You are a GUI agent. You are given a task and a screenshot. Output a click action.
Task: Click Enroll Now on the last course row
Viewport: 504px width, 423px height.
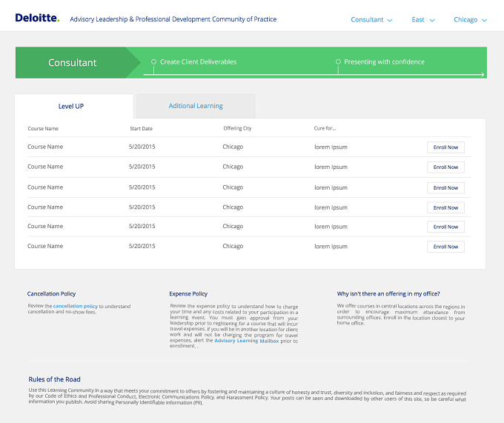click(445, 247)
